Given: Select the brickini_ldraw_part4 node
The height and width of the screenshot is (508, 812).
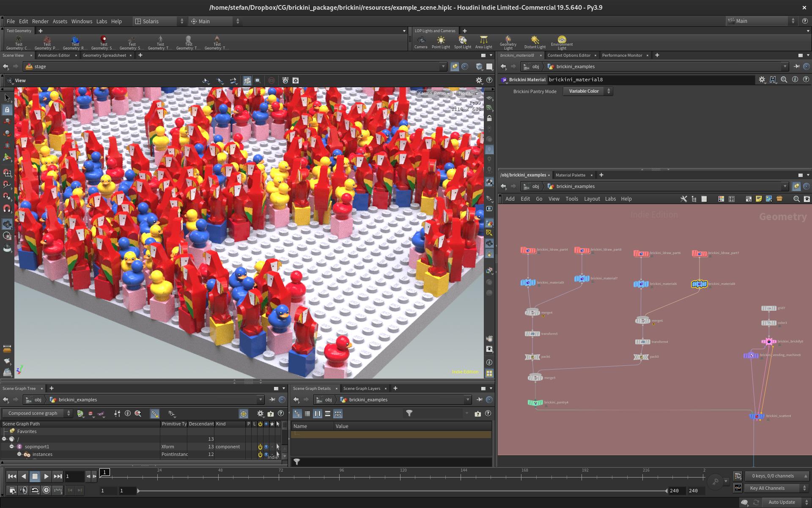Looking at the screenshot, I should click(528, 250).
